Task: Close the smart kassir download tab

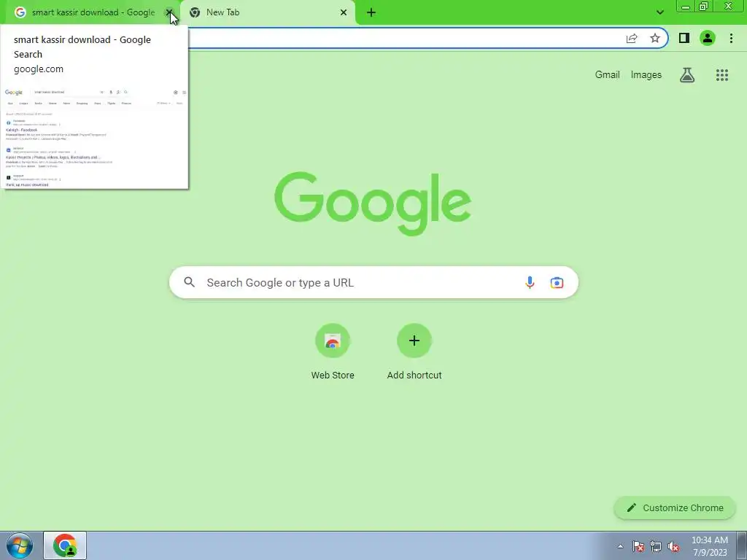Action: (169, 12)
